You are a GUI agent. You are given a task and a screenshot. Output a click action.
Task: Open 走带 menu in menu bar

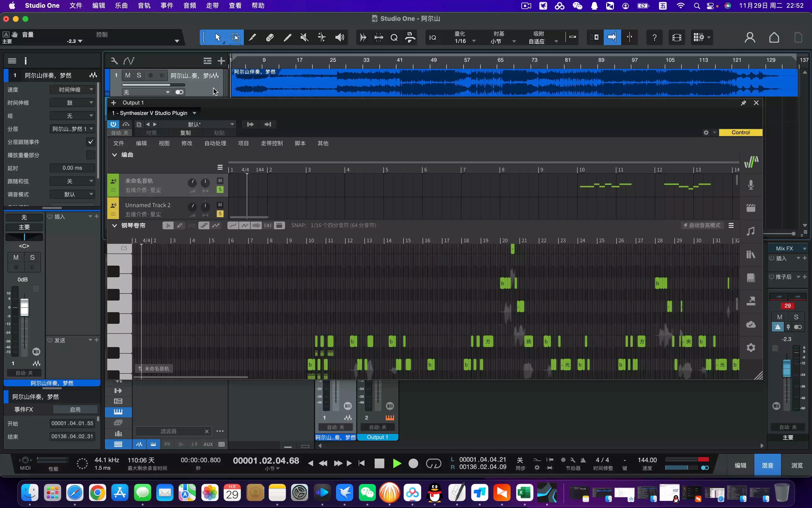coord(212,6)
